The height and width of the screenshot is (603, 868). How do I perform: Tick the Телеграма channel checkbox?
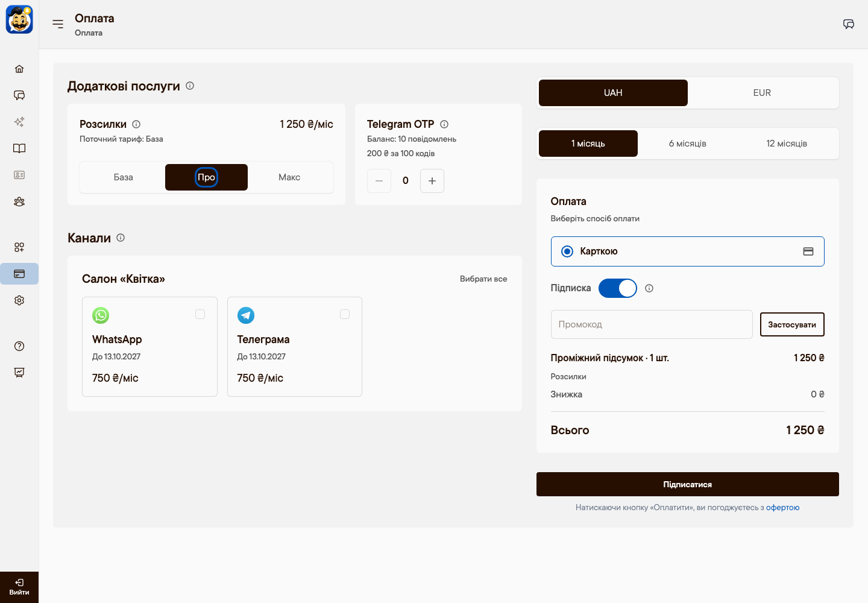pyautogui.click(x=345, y=314)
